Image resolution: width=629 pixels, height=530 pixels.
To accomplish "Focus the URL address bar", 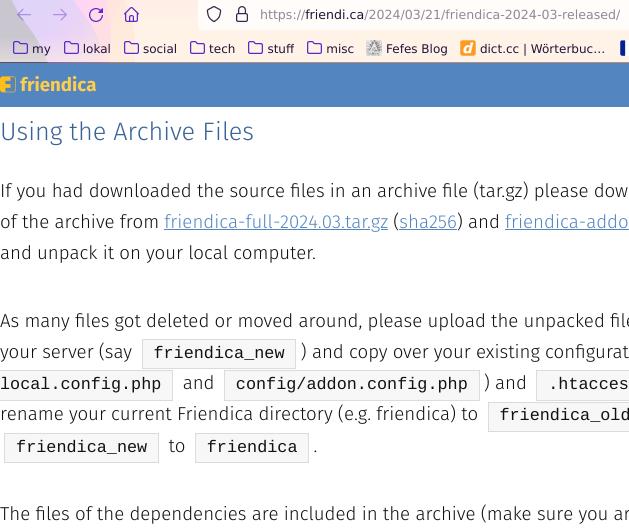I will tap(440, 15).
